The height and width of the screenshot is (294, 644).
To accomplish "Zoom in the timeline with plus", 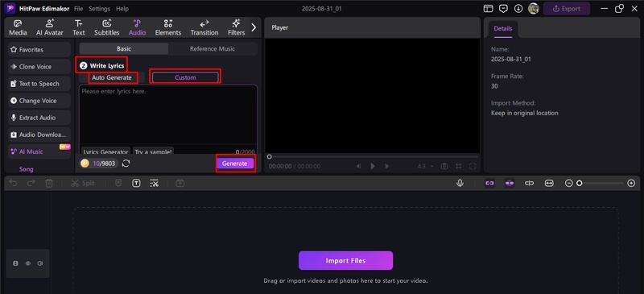I will click(x=631, y=184).
